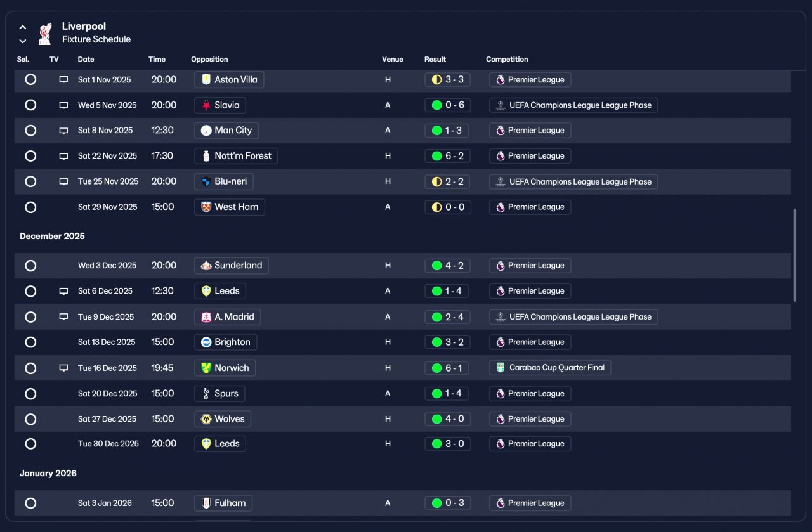Click the TV icon for Slavia match
The width and height of the screenshot is (812, 532).
tap(63, 105)
